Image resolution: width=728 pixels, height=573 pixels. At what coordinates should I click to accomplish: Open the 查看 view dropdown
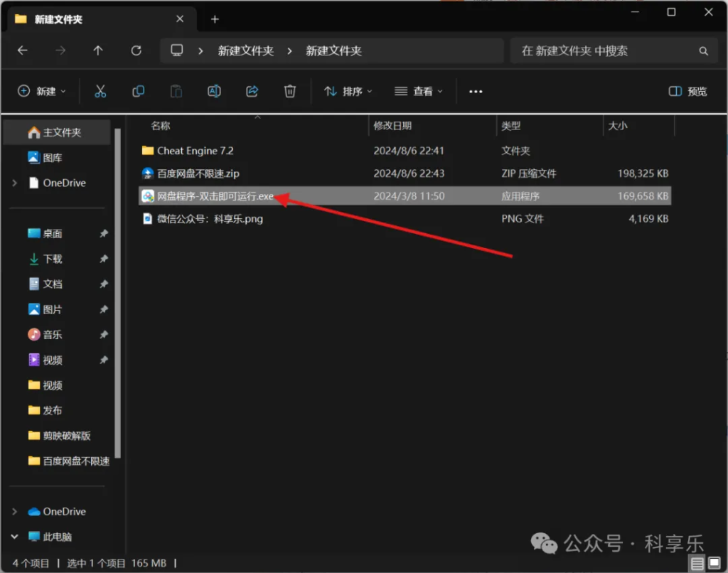pyautogui.click(x=419, y=91)
